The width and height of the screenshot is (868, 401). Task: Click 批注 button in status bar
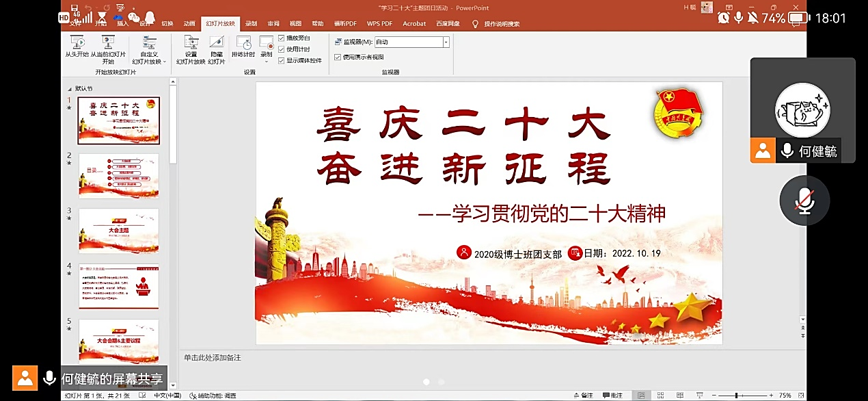(x=612, y=396)
